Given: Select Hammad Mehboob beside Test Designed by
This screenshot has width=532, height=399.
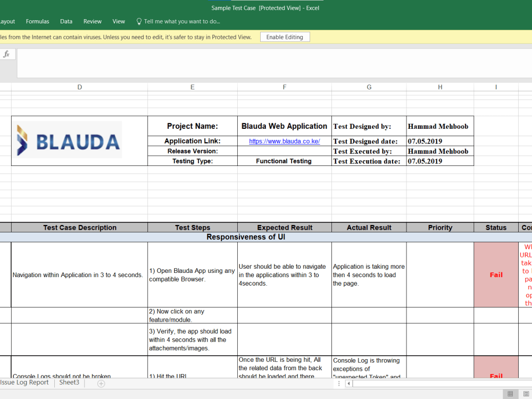Looking at the screenshot, I should 440,126.
